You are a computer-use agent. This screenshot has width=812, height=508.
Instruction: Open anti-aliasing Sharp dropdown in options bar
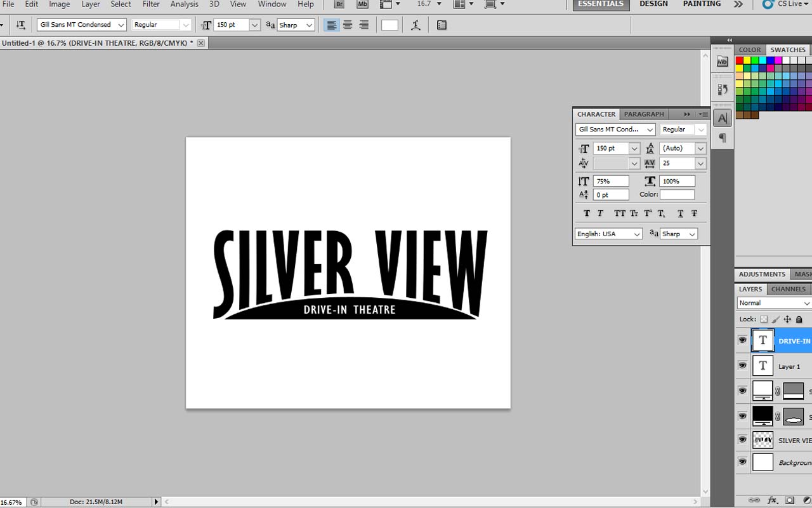310,25
